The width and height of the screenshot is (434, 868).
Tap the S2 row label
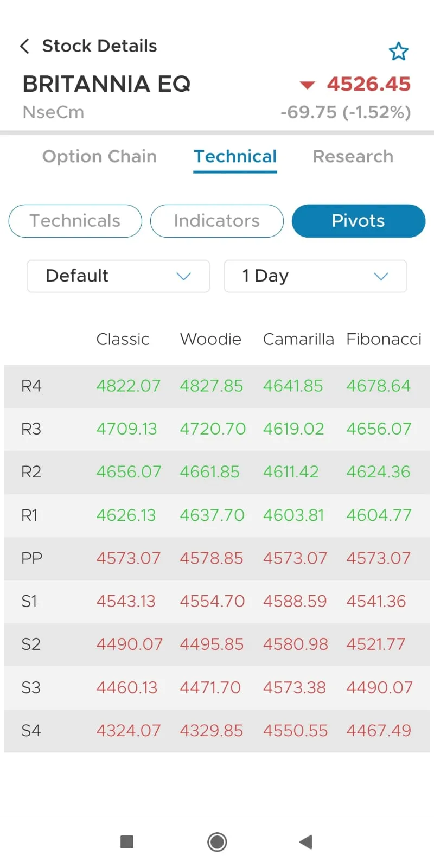click(x=31, y=644)
